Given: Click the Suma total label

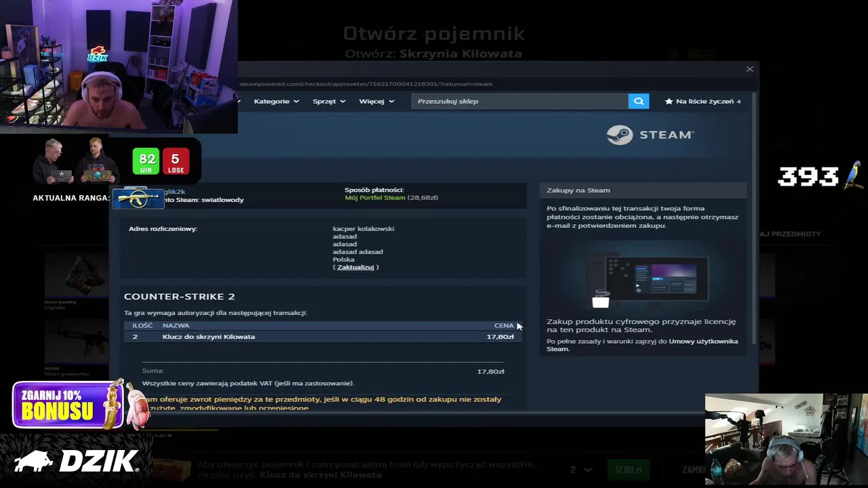Looking at the screenshot, I should click(x=153, y=371).
